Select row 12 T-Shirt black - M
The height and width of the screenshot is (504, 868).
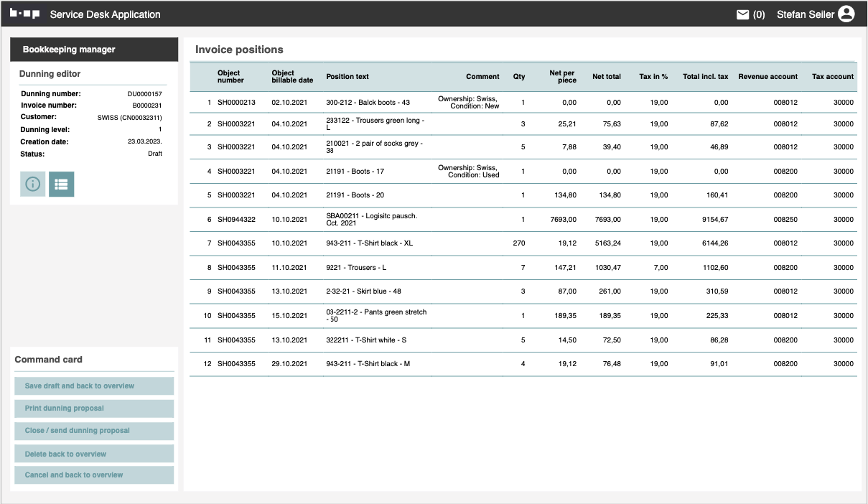(x=368, y=364)
